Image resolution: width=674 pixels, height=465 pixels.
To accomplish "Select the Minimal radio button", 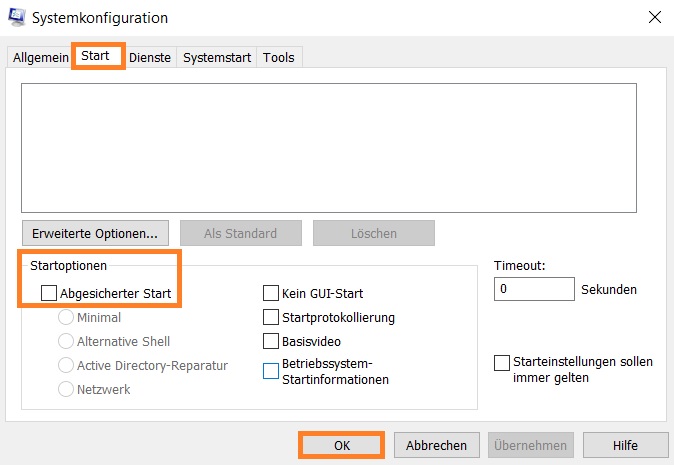I will click(x=66, y=317).
